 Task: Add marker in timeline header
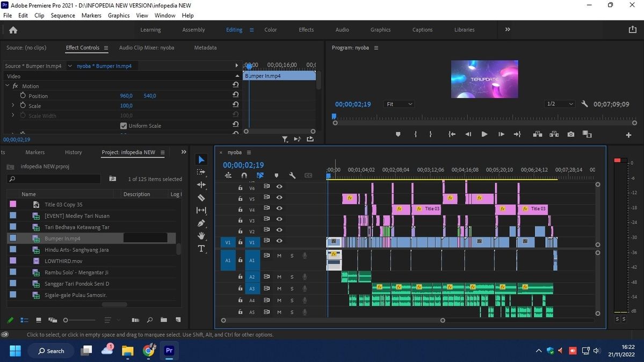coord(277,176)
